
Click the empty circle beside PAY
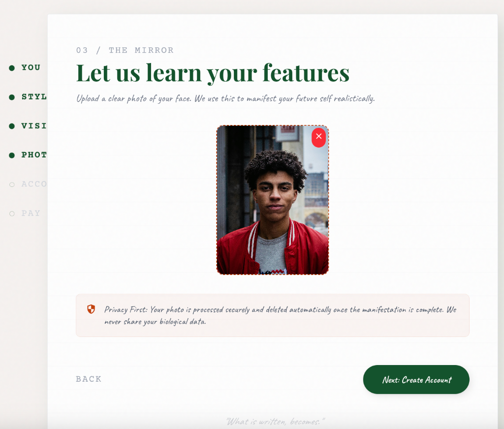(x=12, y=214)
